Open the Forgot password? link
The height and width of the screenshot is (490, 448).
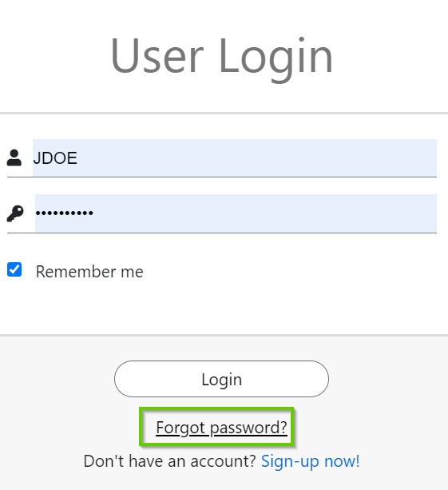click(221, 428)
